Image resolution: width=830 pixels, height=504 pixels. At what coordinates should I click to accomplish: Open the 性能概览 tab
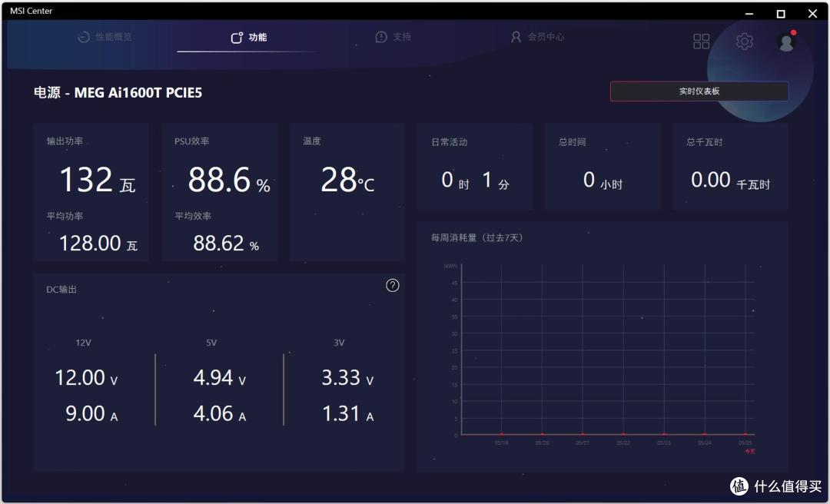[x=105, y=37]
